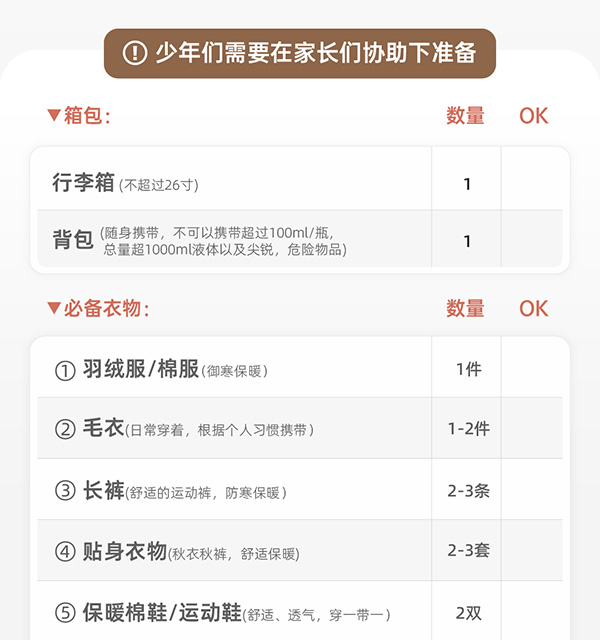Click the 2双 quantity for 保暖棉鞋/运动鞋
Image resolution: width=600 pixels, height=640 pixels.
point(468,613)
